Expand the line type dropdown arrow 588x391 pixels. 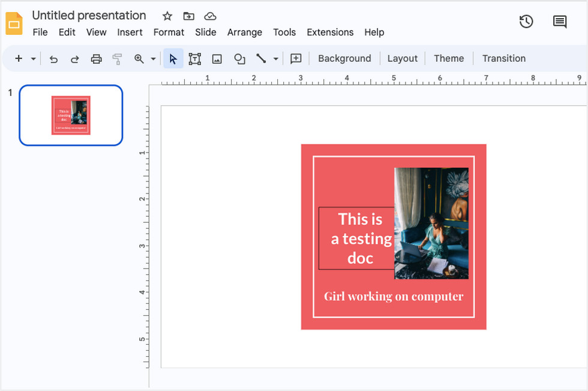[x=275, y=59]
